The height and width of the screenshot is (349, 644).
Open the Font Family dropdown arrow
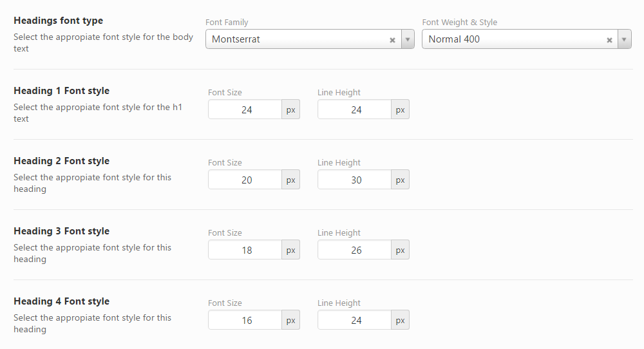[408, 39]
